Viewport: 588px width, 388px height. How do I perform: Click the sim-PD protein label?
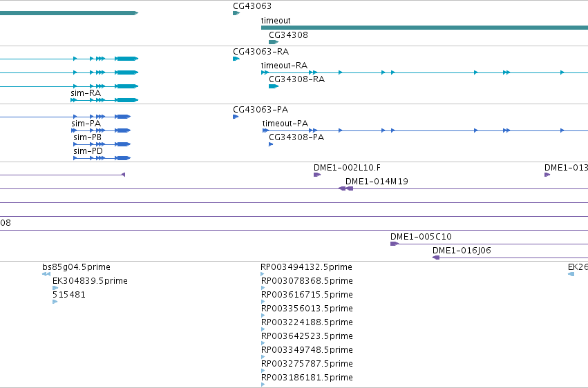coord(88,151)
